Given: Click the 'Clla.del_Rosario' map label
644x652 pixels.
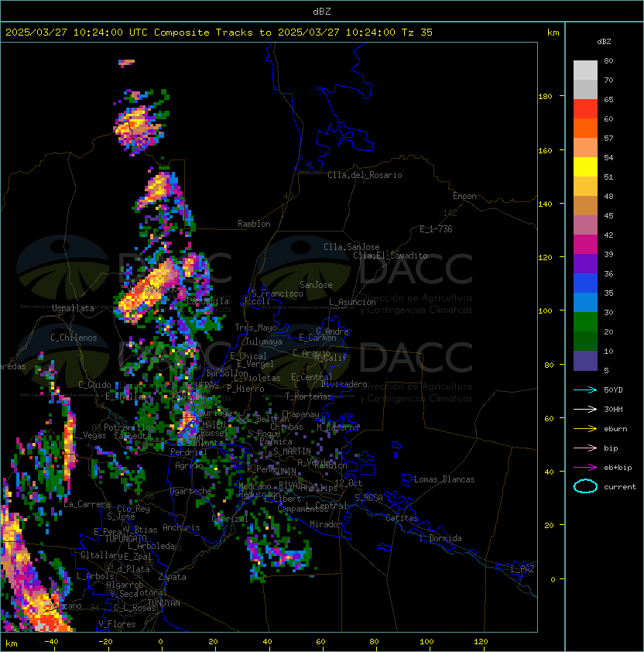Looking at the screenshot, I should point(365,175).
